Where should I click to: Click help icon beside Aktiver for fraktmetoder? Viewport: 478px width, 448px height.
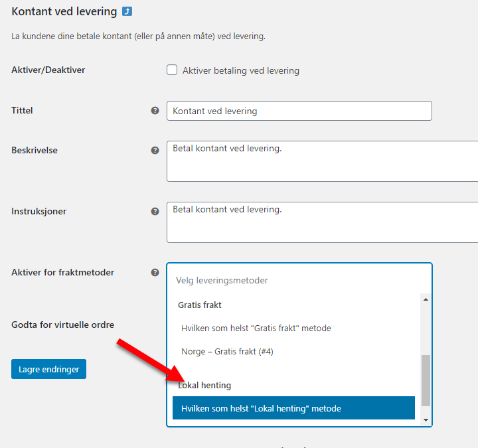pyautogui.click(x=155, y=273)
